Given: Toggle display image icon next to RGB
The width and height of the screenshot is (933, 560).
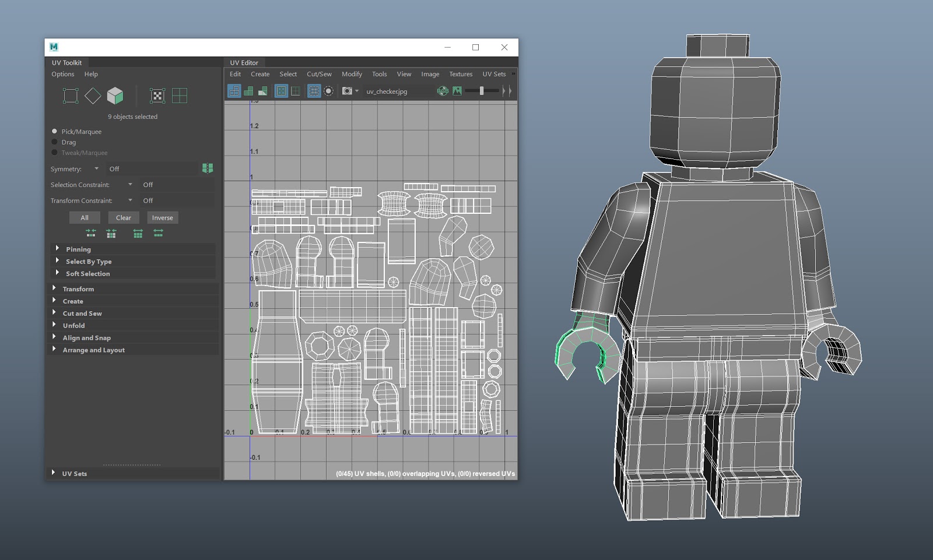Looking at the screenshot, I should (457, 91).
